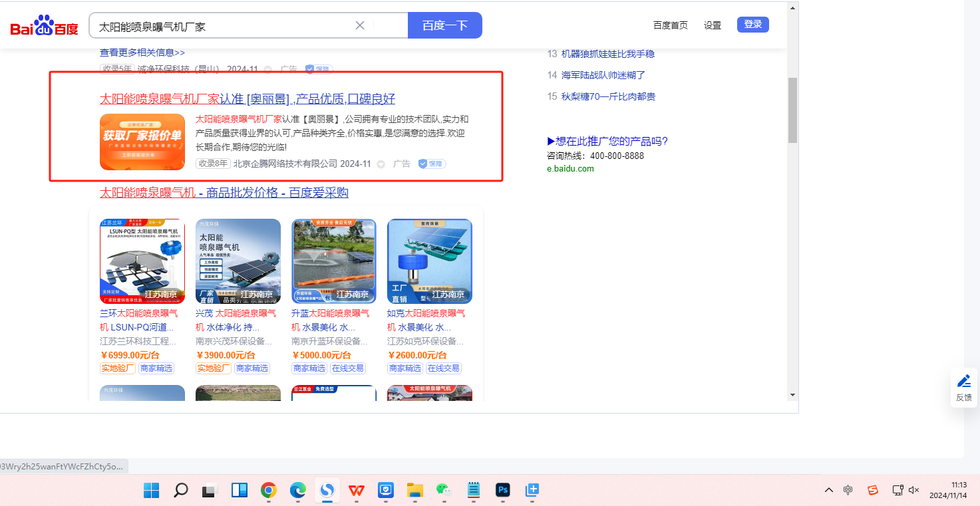This screenshot has width=980, height=506.
Task: Clear the search box with the X icon
Action: (360, 26)
